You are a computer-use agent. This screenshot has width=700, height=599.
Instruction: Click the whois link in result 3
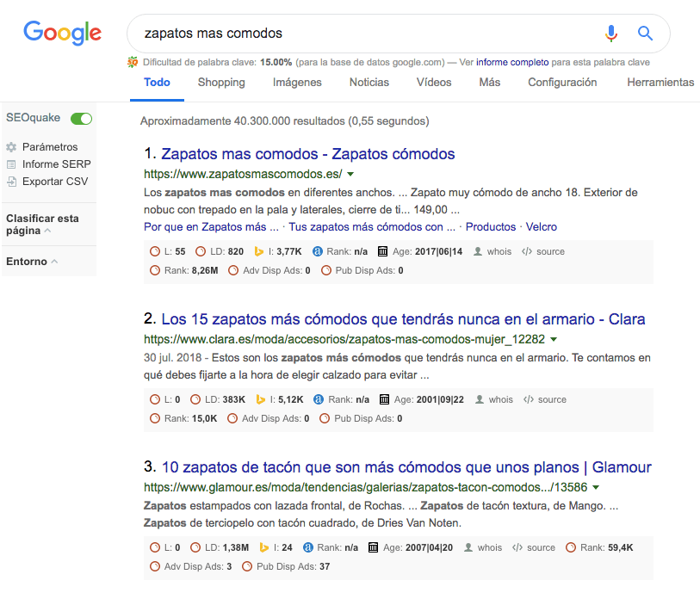coord(490,547)
